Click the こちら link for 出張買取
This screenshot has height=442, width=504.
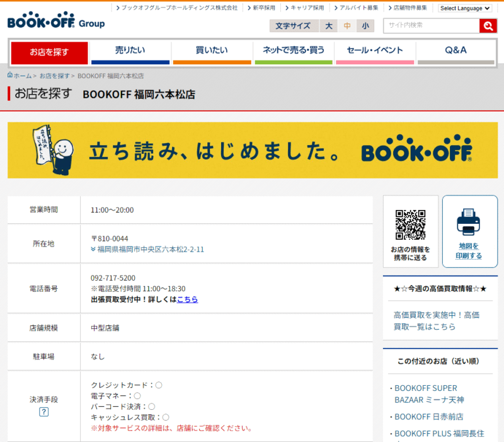click(187, 300)
